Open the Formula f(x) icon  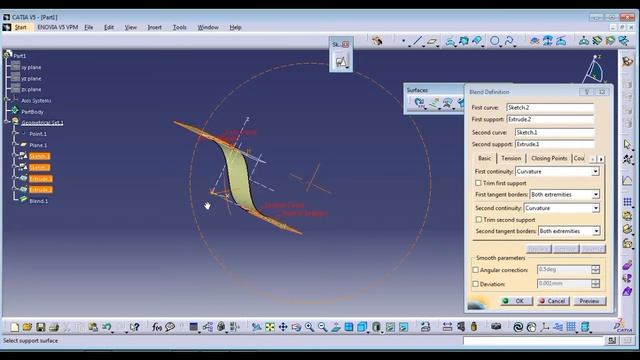pos(157,327)
